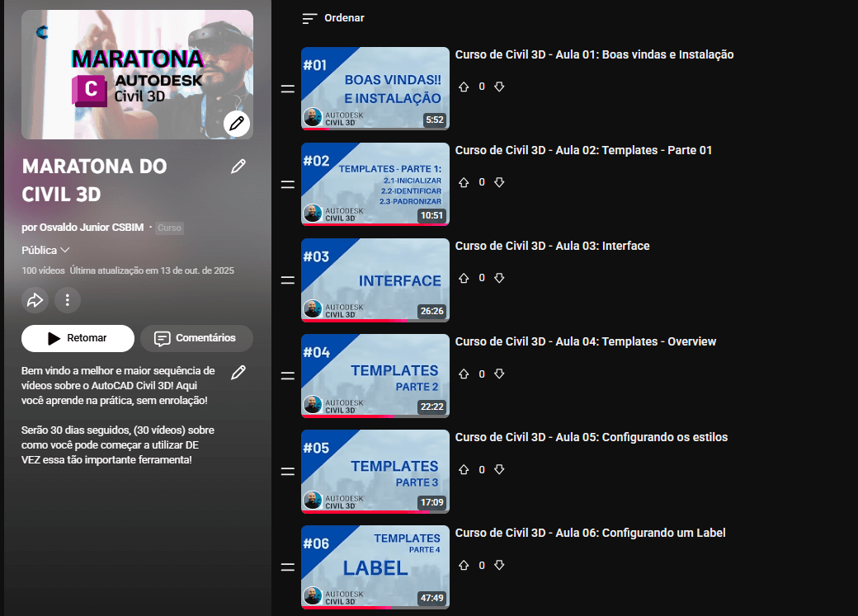Viewport: 858px width, 616px height.
Task: Click the vote count for Aula 03
Action: [482, 278]
